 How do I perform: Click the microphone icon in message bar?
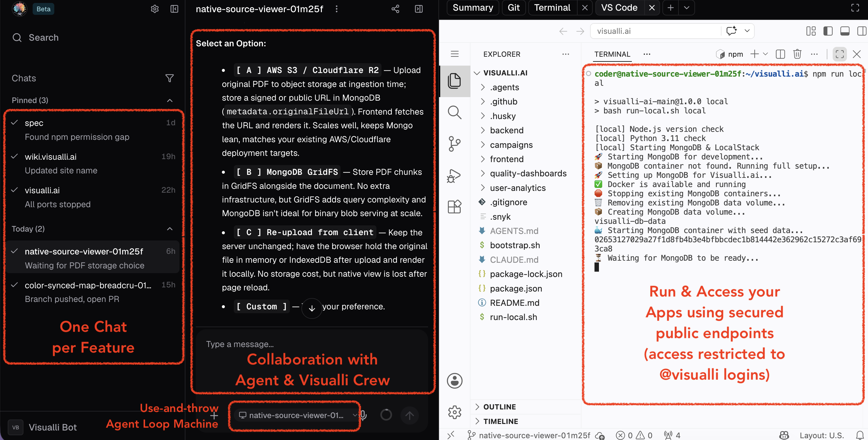363,415
